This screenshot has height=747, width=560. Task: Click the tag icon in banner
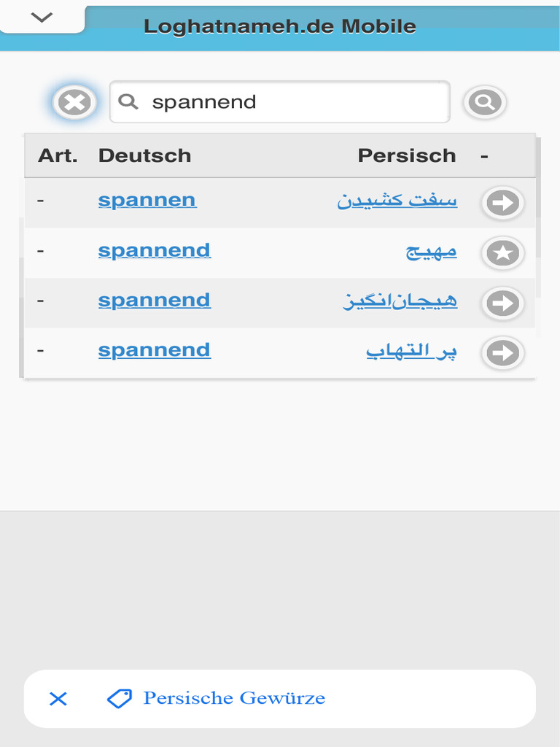pos(120,699)
